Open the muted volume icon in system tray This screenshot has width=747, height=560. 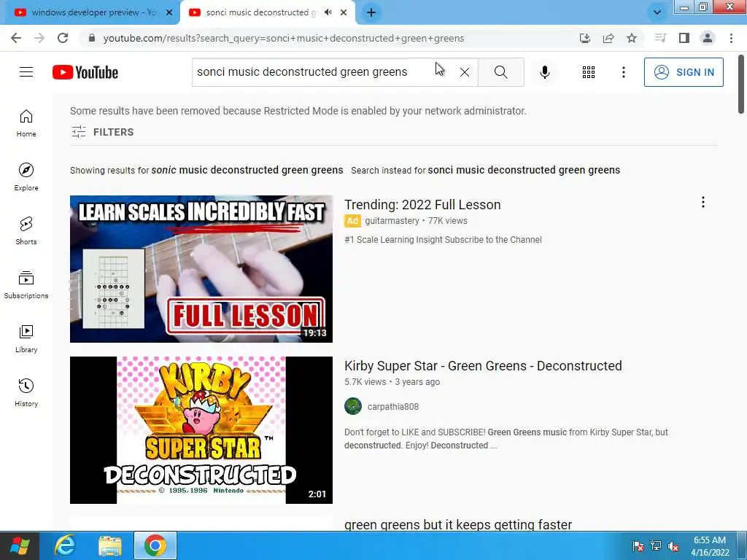(673, 545)
